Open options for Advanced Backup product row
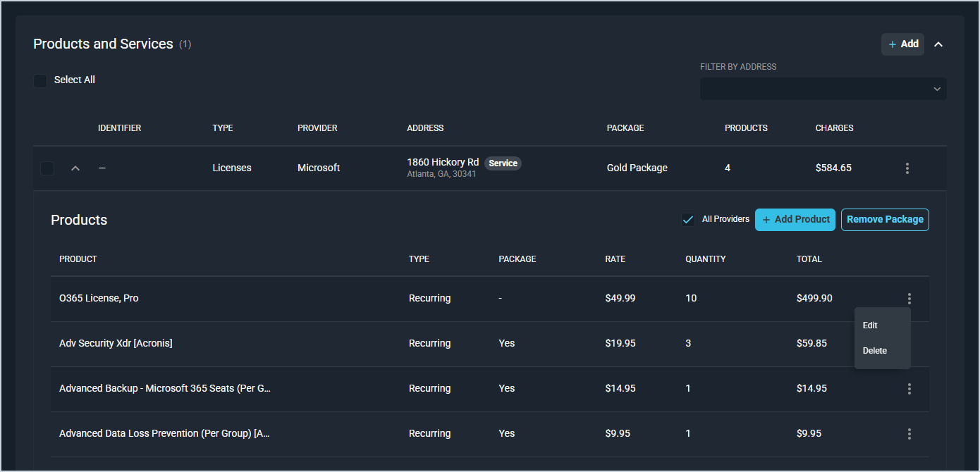Viewport: 980px width, 472px height. pyautogui.click(x=909, y=389)
